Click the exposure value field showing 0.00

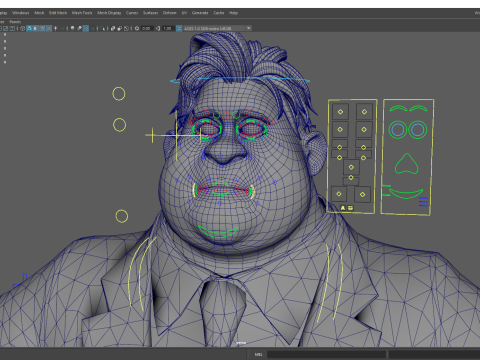[147, 28]
